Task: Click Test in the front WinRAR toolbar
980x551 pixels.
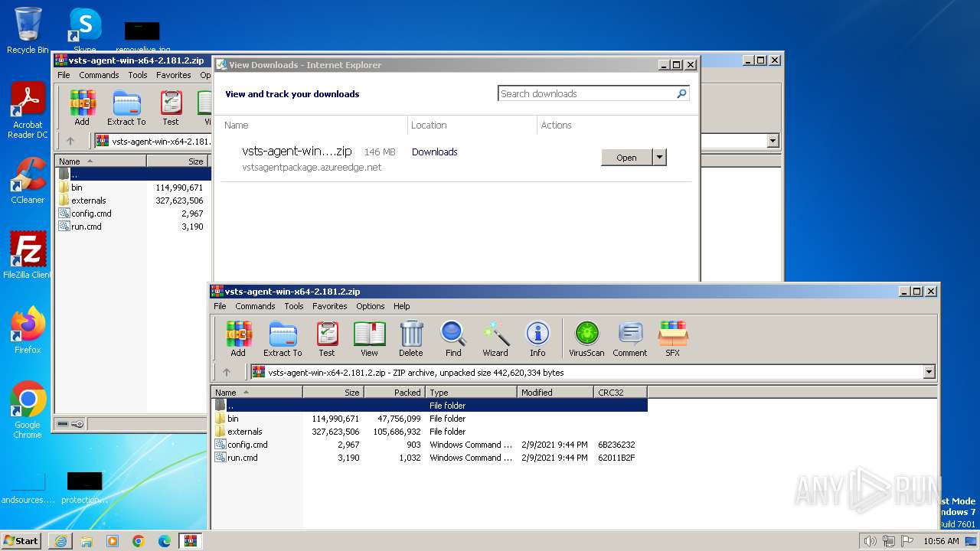Action: tap(327, 339)
